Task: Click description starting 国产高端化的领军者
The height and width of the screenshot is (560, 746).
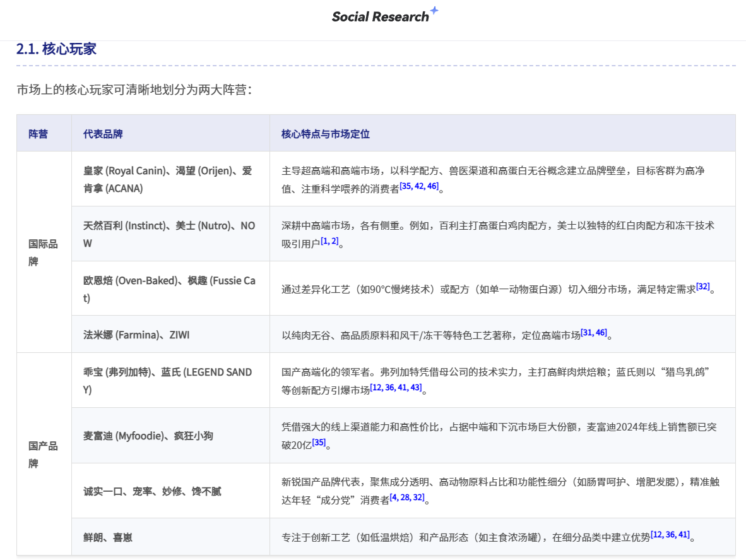Action: (495, 381)
